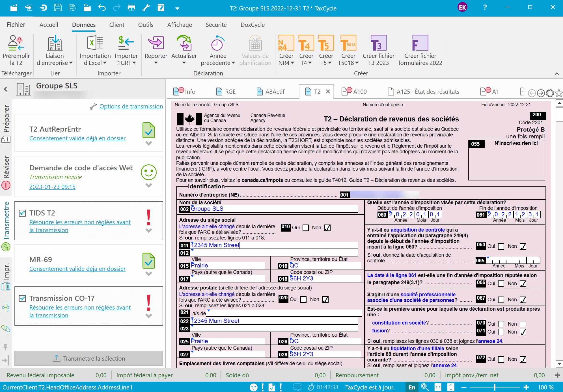Click the 2023-01-23 09:15 transmission link
The width and height of the screenshot is (563, 392).
point(52,187)
